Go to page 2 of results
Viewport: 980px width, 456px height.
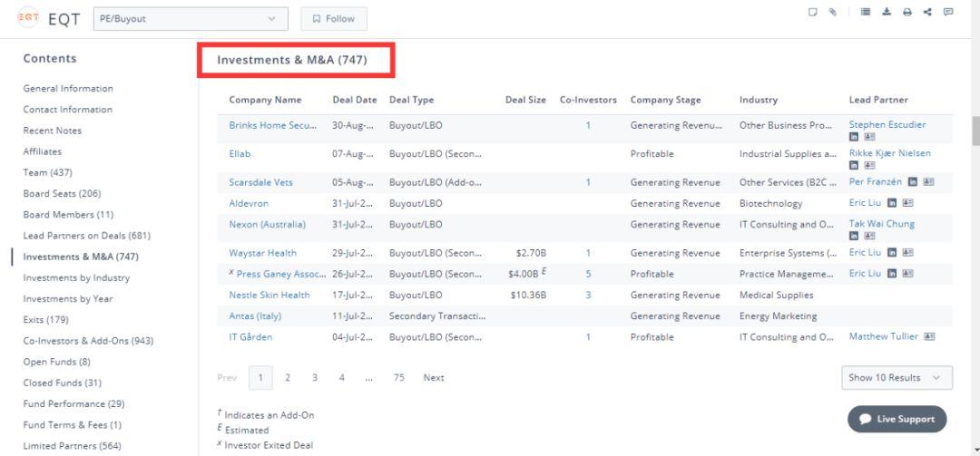tap(288, 377)
